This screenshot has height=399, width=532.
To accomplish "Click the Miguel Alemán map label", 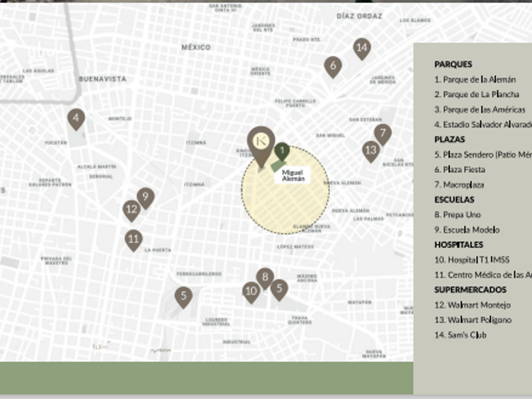I will [293, 175].
